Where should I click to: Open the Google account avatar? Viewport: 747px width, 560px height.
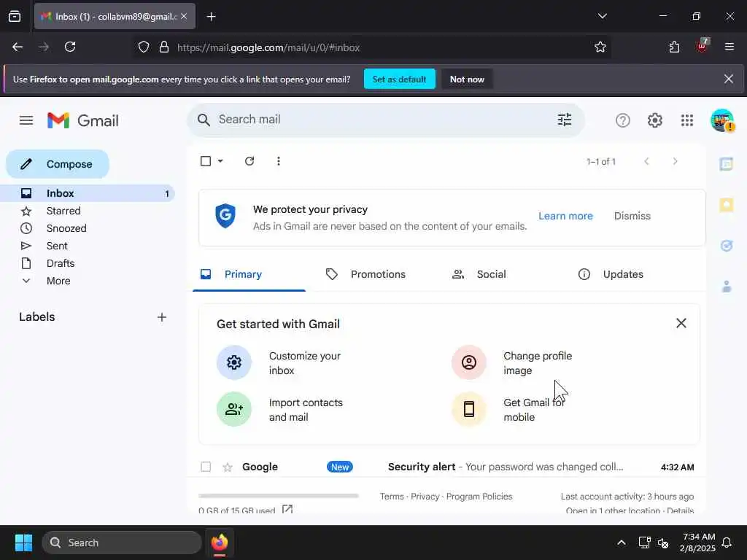[x=721, y=120]
